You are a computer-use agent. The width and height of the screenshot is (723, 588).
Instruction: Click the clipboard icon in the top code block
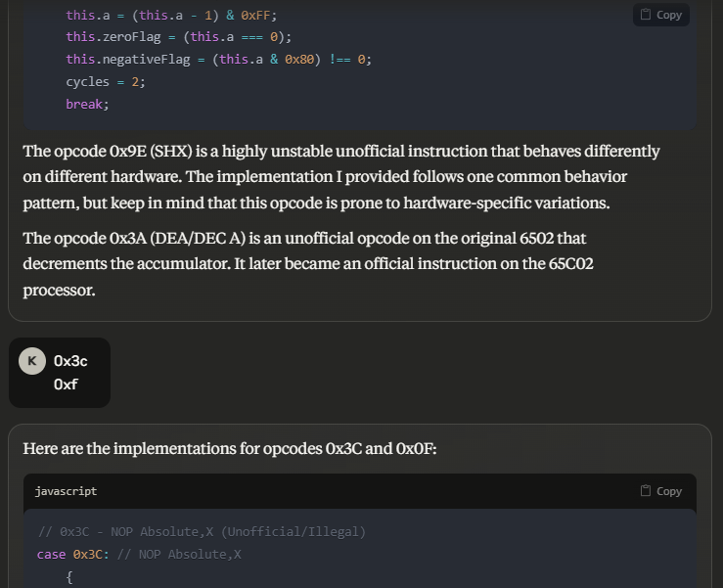(x=646, y=15)
